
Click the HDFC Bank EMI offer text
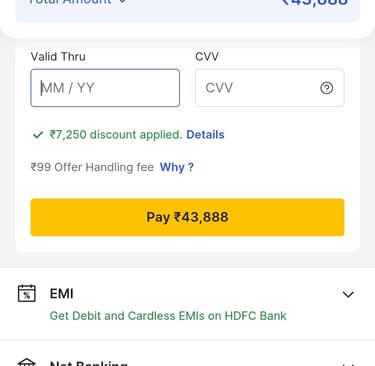tap(168, 316)
